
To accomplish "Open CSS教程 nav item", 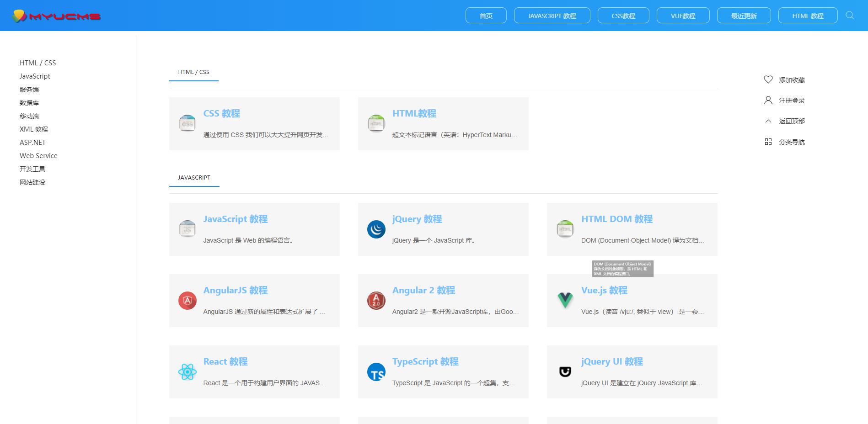I will (x=623, y=16).
